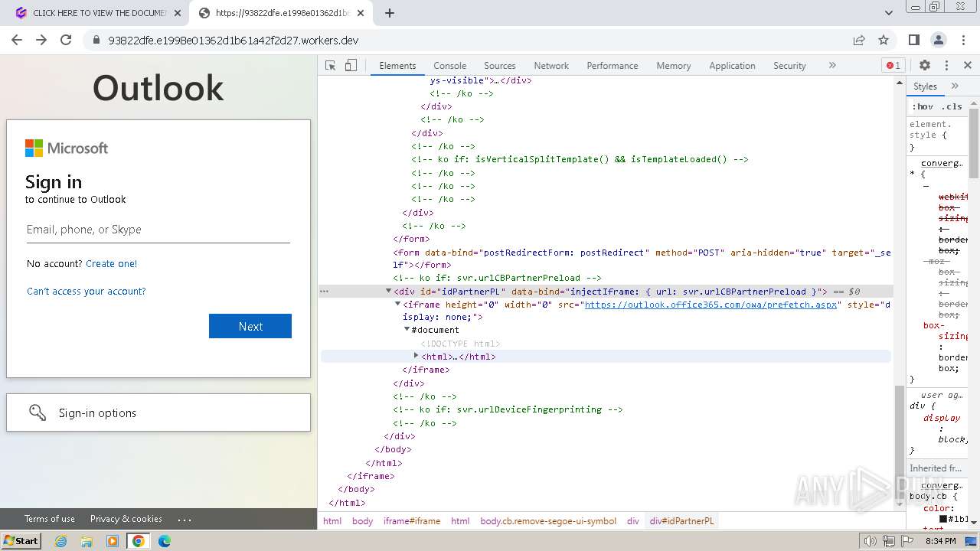Open media player taskbar icon
The width and height of the screenshot is (980, 551).
[113, 541]
